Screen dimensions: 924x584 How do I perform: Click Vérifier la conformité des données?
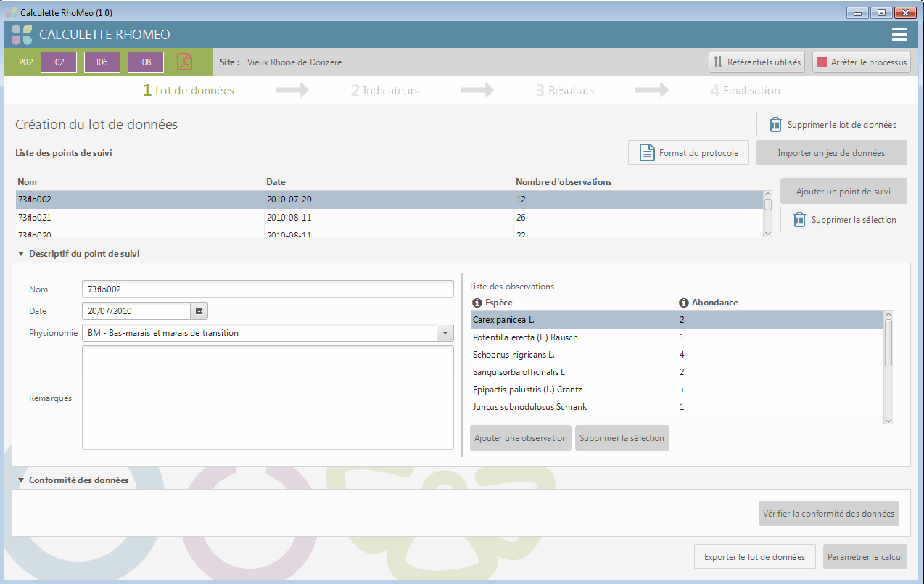(829, 514)
